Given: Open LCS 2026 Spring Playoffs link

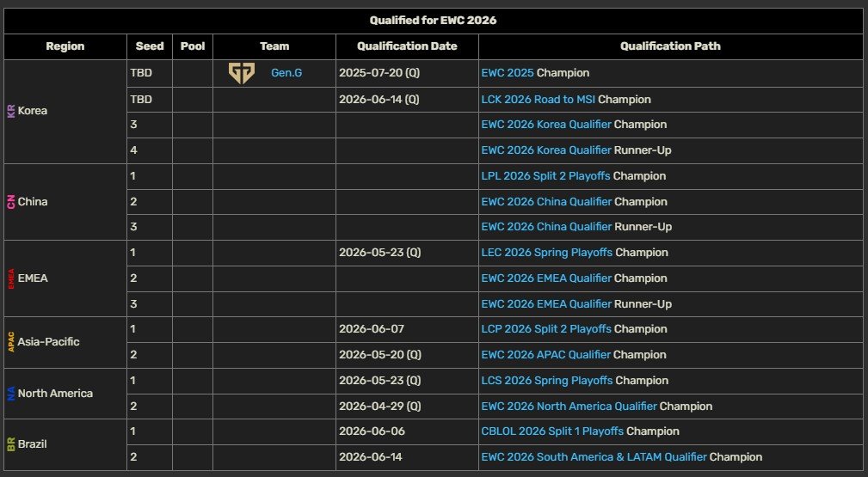Looking at the screenshot, I should coord(547,381).
